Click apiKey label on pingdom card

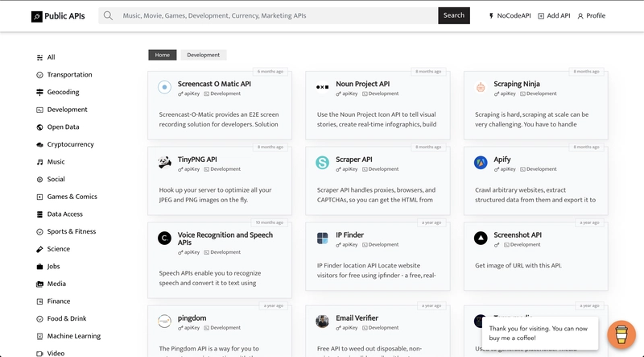[x=189, y=328]
